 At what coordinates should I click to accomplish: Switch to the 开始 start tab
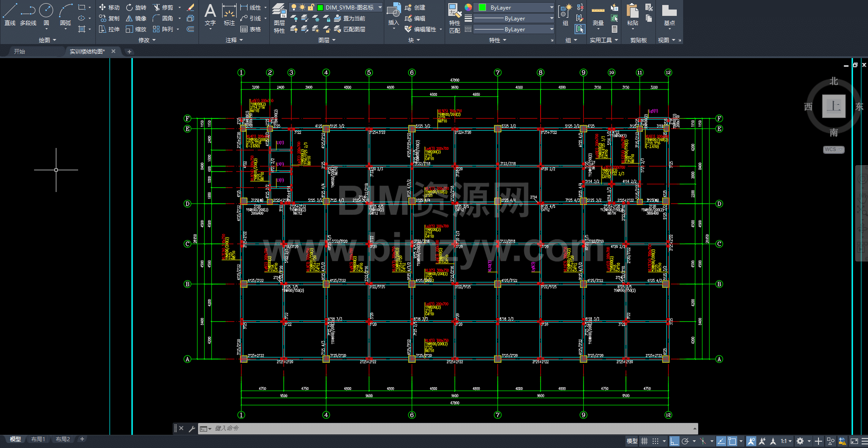click(x=20, y=51)
